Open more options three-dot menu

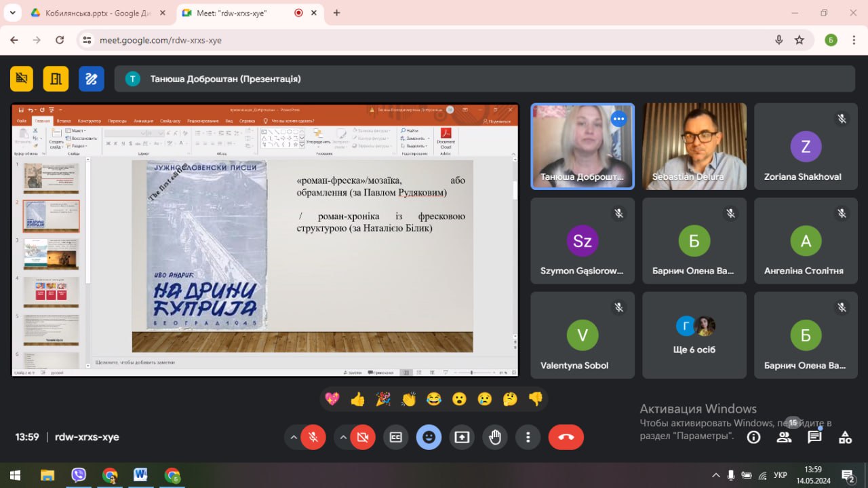pyautogui.click(x=528, y=437)
